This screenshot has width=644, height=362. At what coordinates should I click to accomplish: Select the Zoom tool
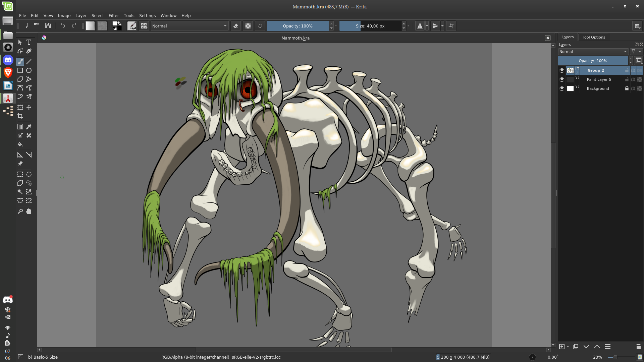tap(20, 211)
